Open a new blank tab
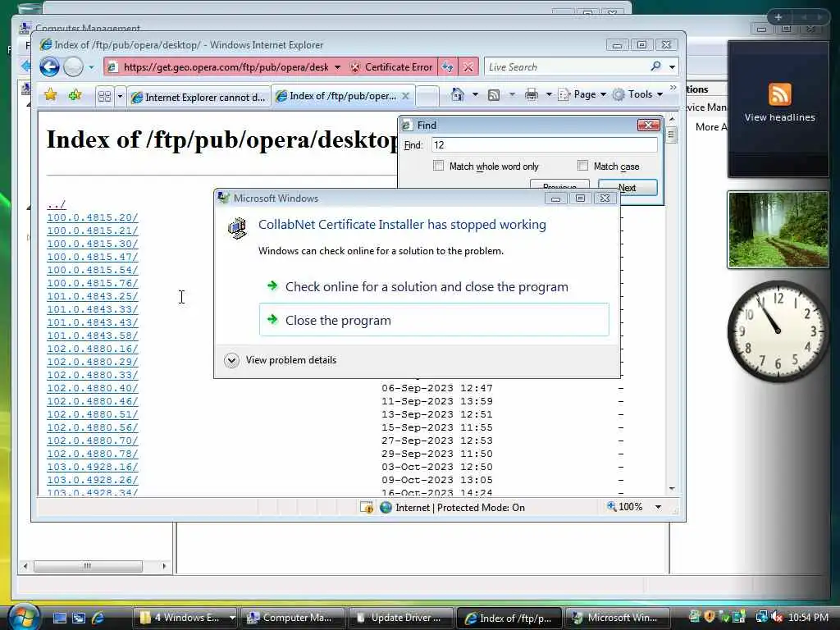This screenshot has height=630, width=840. 427,97
